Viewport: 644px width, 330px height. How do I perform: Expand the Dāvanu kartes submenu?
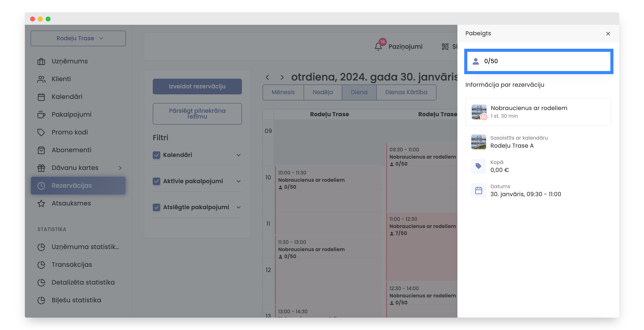120,168
